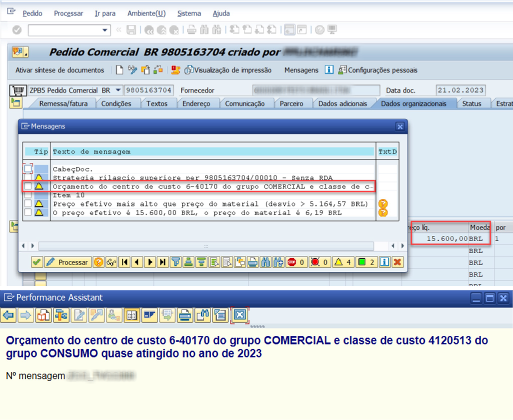Screen dimensions: 513x420
Task: Click the Mensagens horizontal scrollbar track
Action: click(x=205, y=246)
